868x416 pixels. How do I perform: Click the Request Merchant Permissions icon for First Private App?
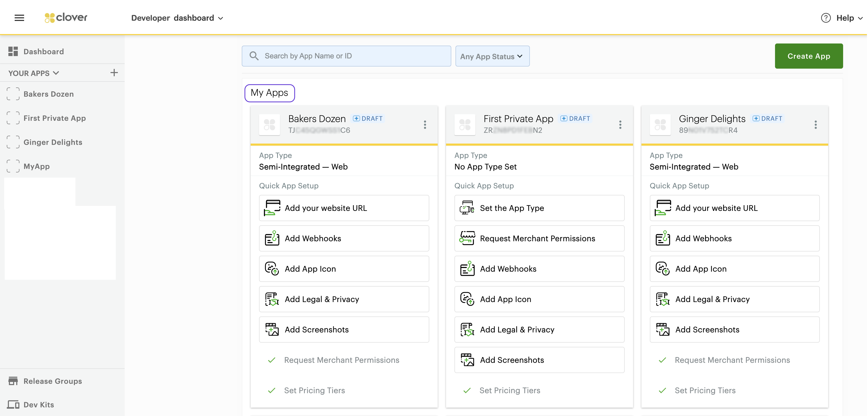tap(467, 239)
